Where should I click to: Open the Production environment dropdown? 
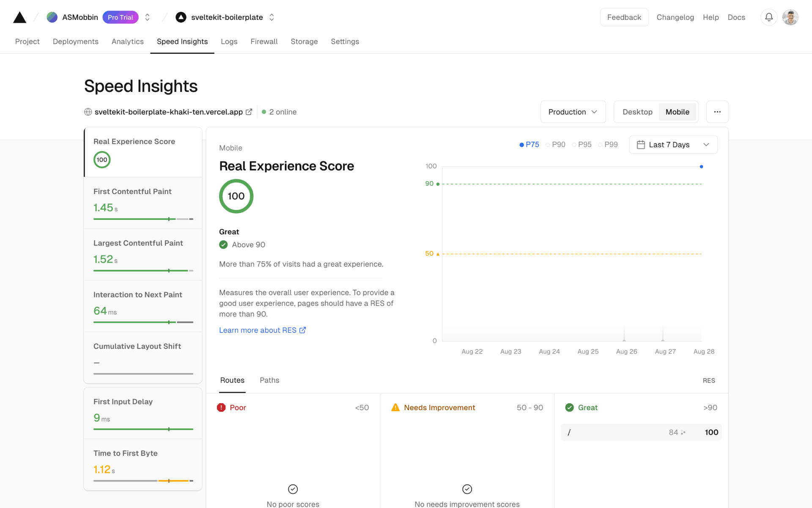point(573,112)
